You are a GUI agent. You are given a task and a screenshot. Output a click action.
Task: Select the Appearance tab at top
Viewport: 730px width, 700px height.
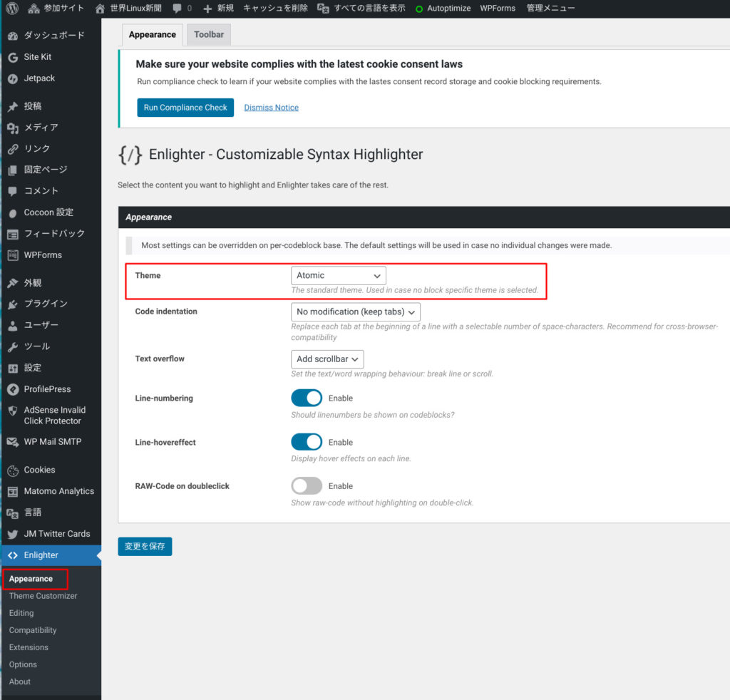[153, 35]
